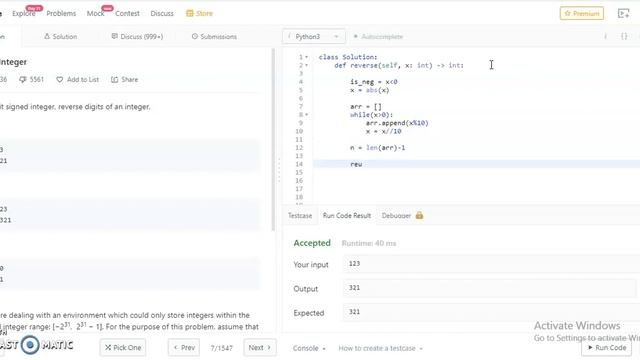Click the Premium button
This screenshot has width=640, height=360.
(582, 13)
